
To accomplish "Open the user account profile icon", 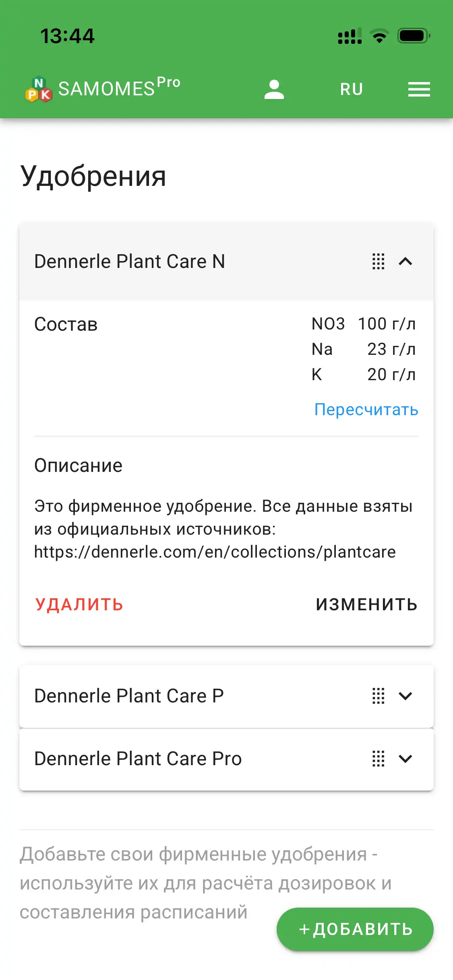I will coord(274,89).
